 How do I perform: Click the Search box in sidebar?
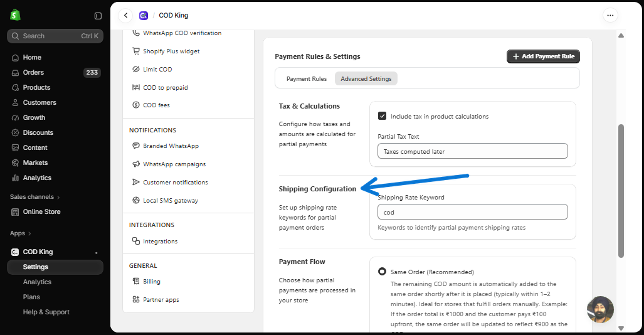(55, 36)
